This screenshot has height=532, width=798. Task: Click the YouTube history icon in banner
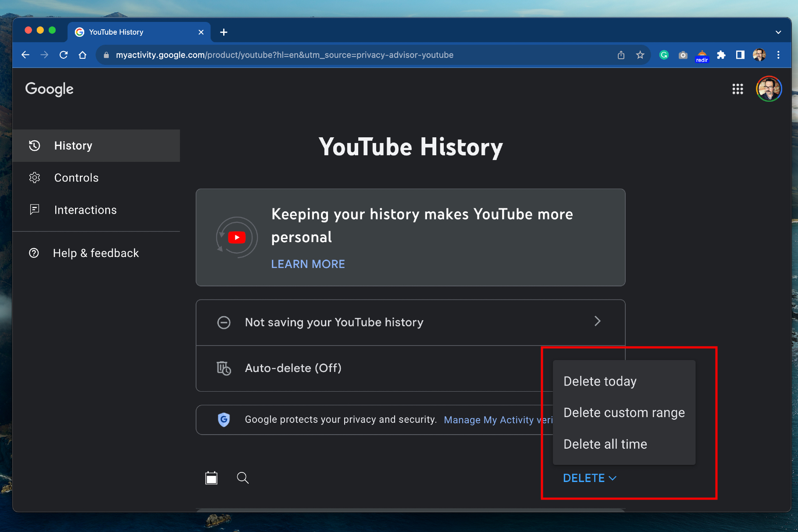237,237
